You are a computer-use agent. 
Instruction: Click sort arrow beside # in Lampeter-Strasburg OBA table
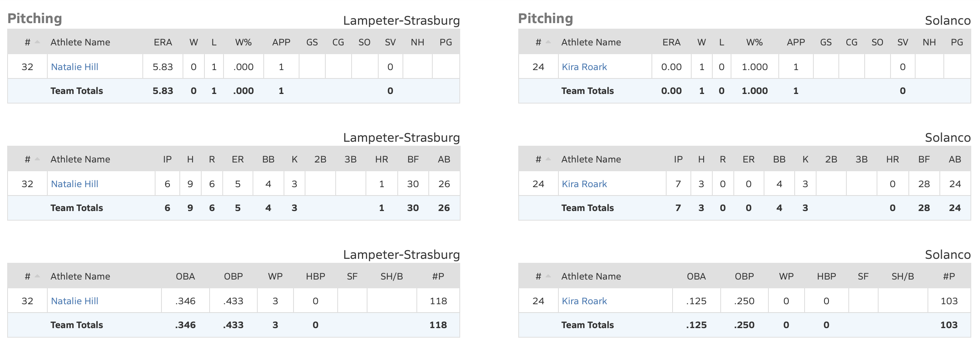pyautogui.click(x=37, y=276)
